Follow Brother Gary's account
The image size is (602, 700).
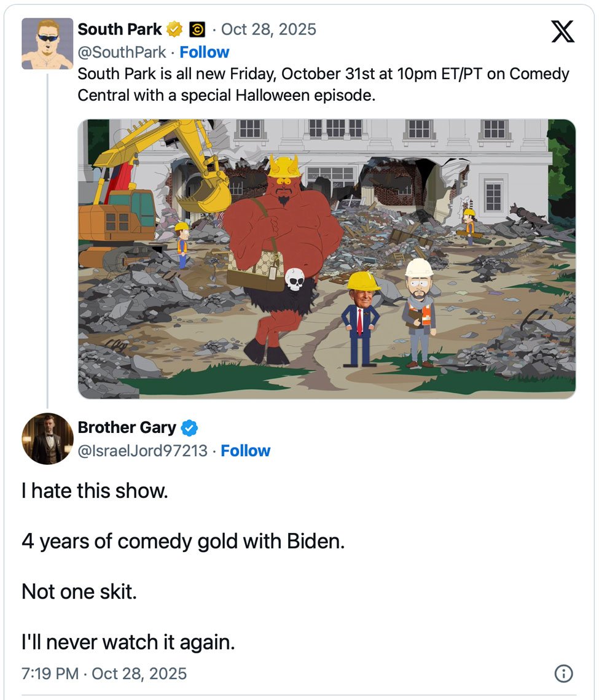(x=245, y=451)
